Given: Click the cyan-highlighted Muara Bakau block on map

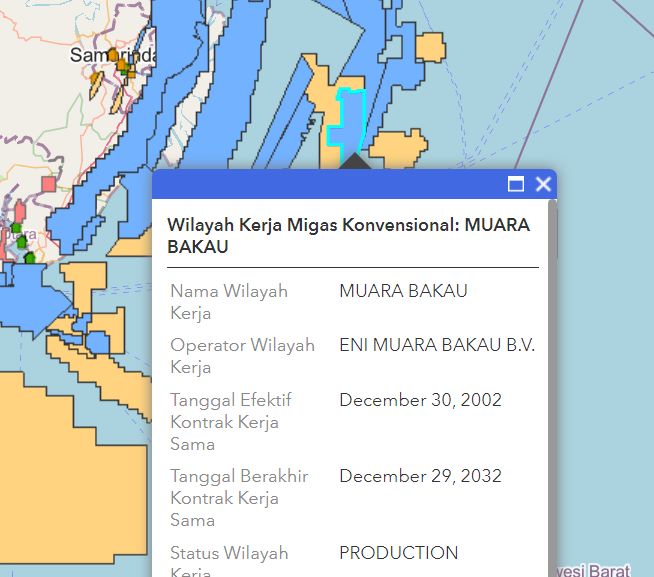Looking at the screenshot, I should point(352,123).
